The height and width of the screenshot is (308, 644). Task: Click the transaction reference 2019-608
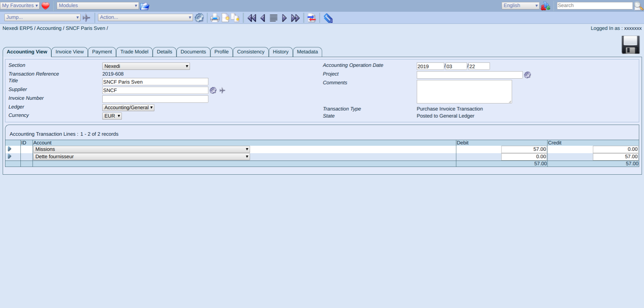(113, 74)
